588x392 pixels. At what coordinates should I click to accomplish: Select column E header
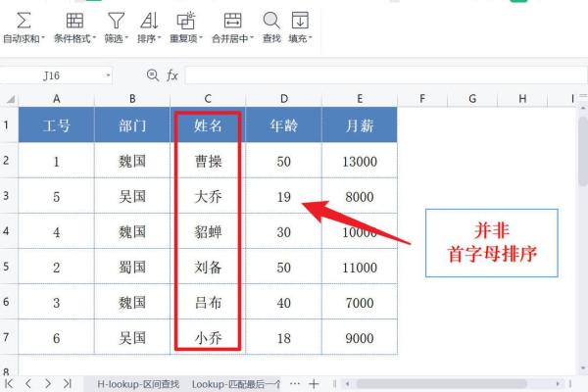[360, 99]
